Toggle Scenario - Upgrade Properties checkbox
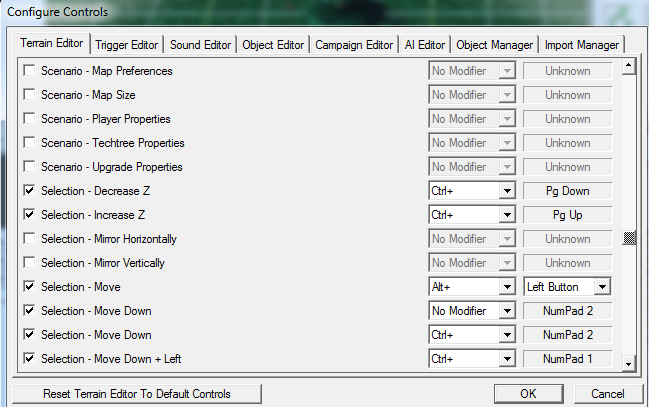 tap(29, 167)
